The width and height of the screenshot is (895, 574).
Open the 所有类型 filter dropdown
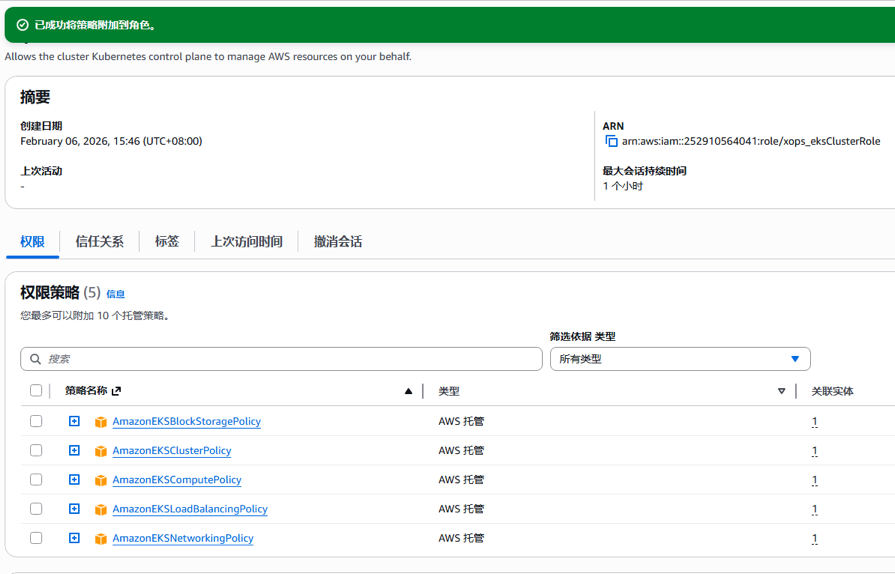pyautogui.click(x=679, y=359)
